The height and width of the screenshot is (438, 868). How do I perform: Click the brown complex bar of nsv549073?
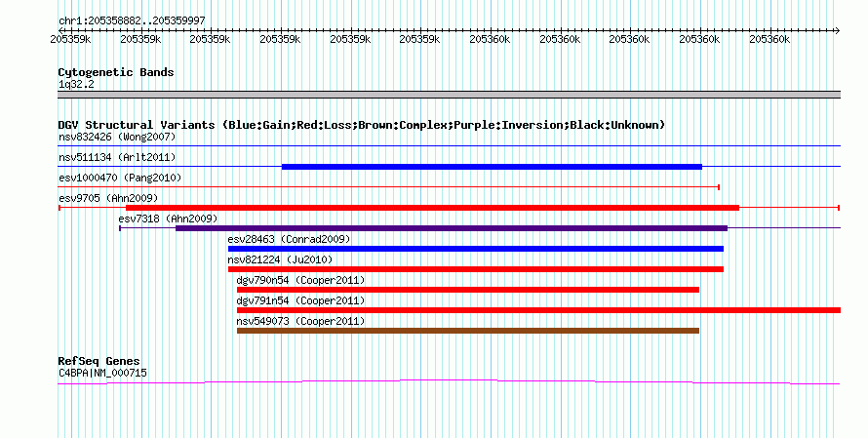[x=468, y=331]
